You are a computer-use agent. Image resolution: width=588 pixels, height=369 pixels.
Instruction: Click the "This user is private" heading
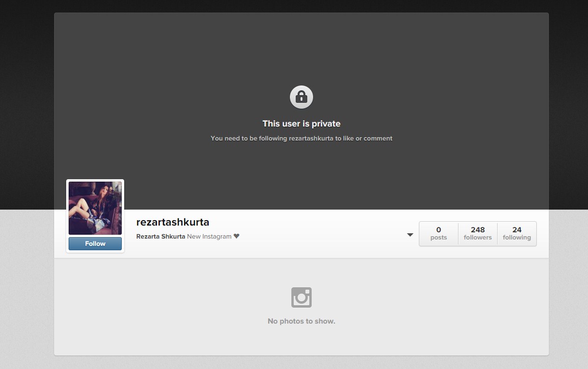click(x=301, y=124)
